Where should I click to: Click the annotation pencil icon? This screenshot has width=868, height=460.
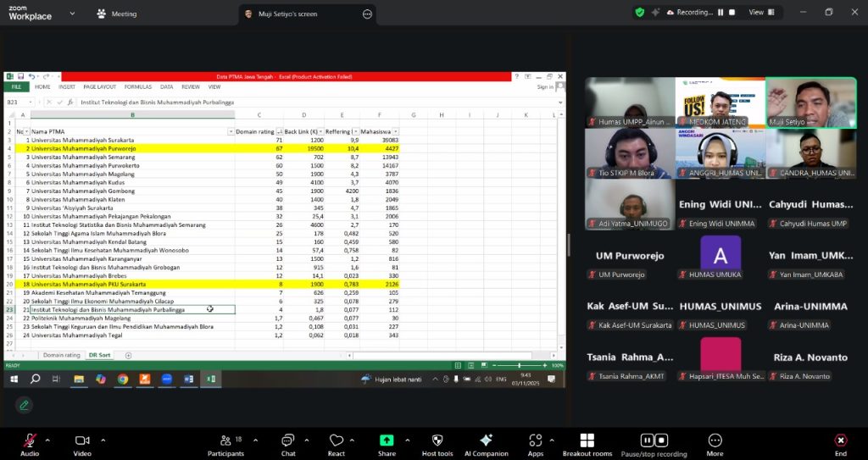point(24,404)
